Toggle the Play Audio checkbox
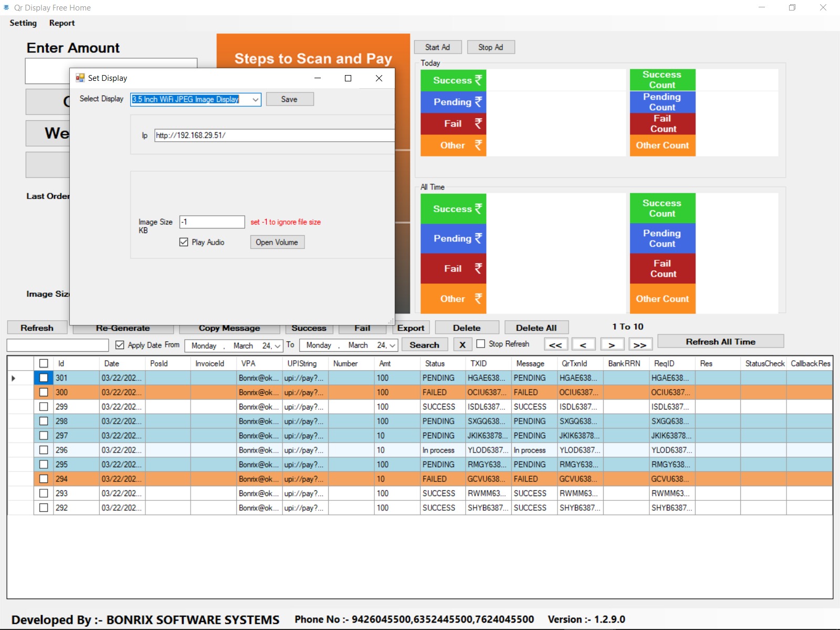 click(x=184, y=242)
